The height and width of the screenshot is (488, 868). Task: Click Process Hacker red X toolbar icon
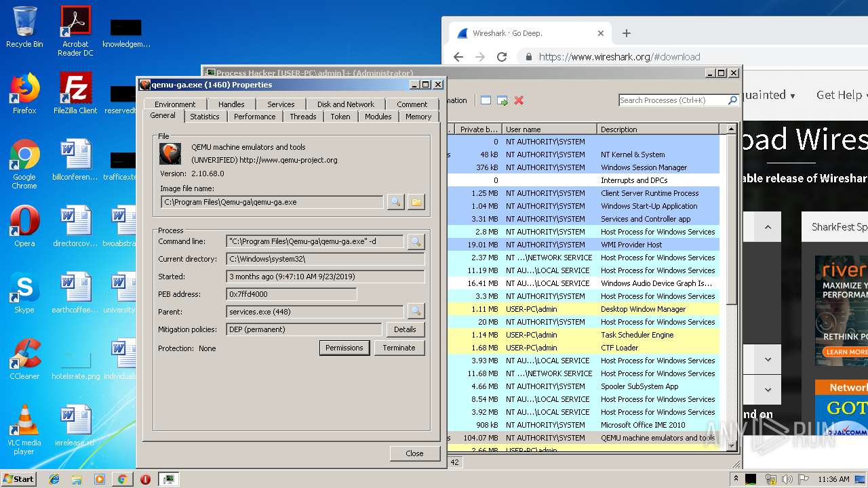point(519,100)
